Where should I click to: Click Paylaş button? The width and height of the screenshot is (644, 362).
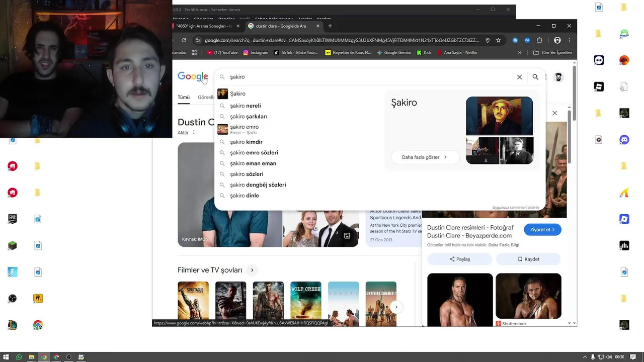[x=459, y=259]
